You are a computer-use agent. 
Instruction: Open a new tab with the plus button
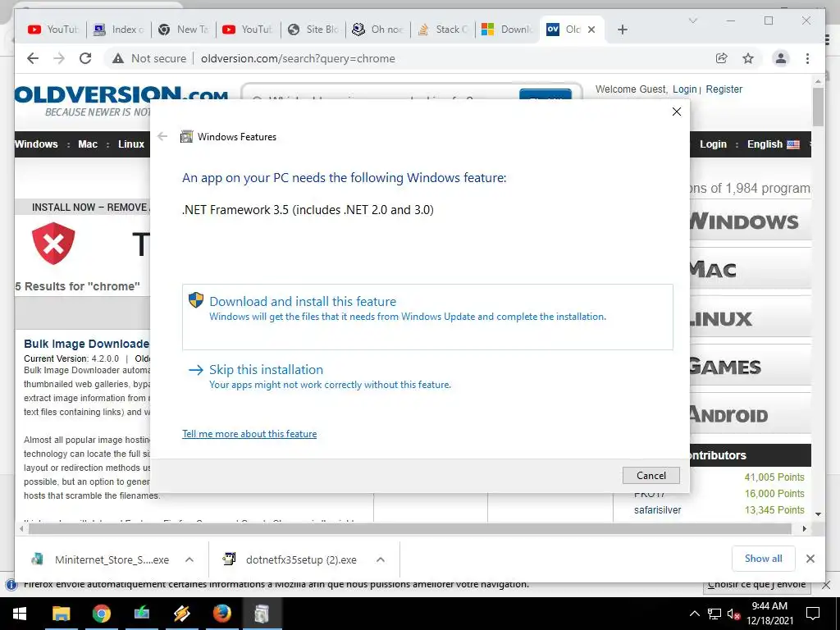pyautogui.click(x=622, y=30)
